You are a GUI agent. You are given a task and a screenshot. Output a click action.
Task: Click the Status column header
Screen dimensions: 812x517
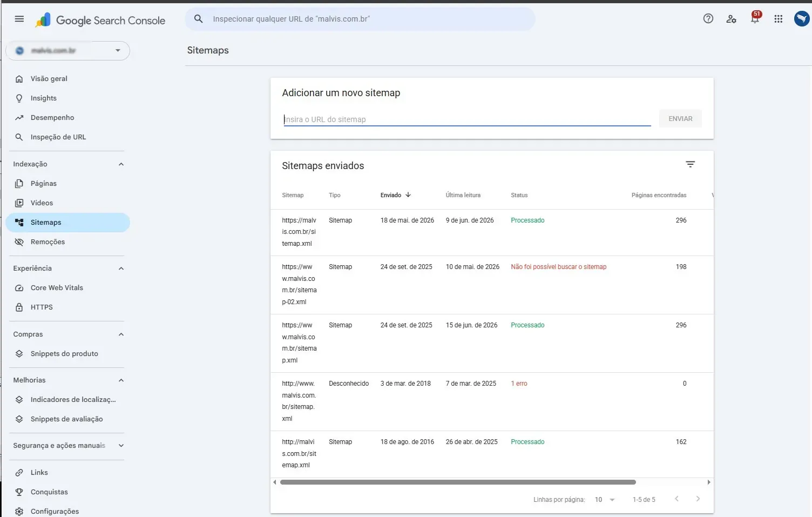click(519, 195)
